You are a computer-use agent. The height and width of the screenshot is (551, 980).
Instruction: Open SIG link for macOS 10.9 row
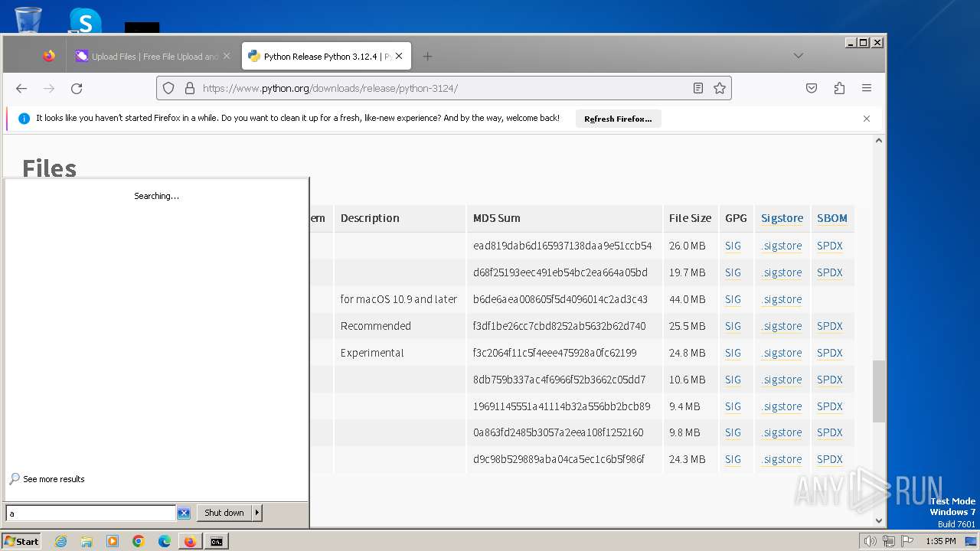coord(733,299)
